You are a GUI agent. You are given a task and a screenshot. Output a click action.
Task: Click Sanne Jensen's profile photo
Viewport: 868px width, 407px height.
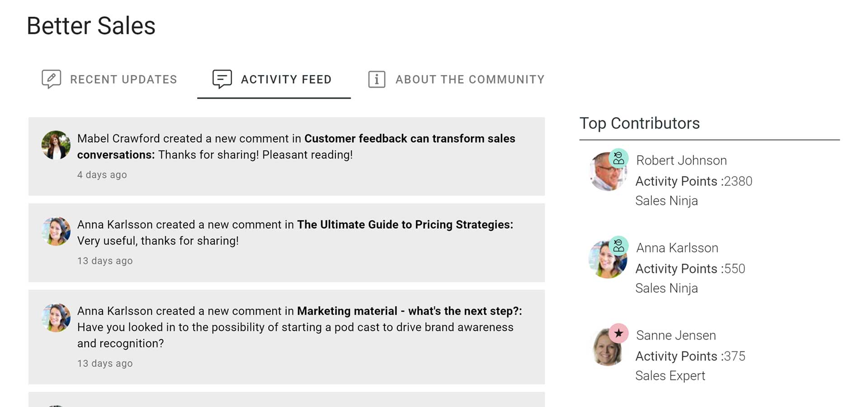(607, 347)
